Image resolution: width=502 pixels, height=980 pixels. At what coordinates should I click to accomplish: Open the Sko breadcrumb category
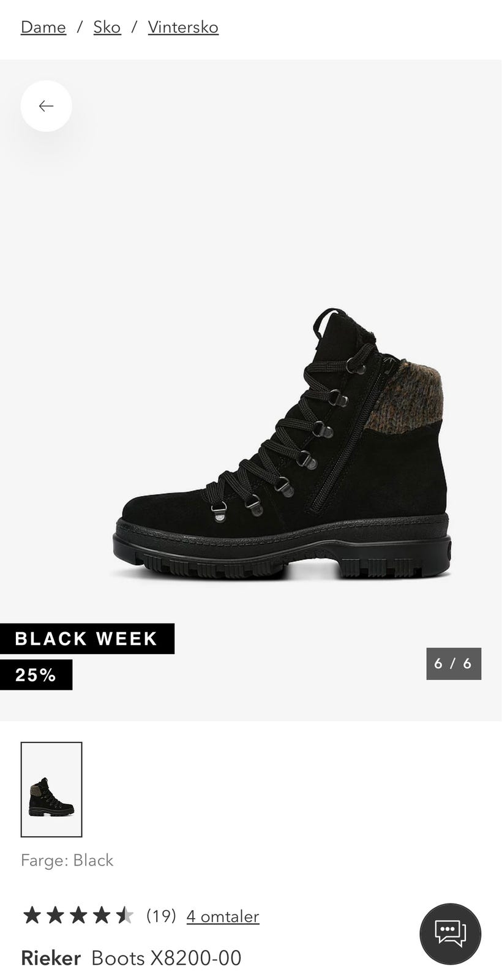[x=107, y=27]
